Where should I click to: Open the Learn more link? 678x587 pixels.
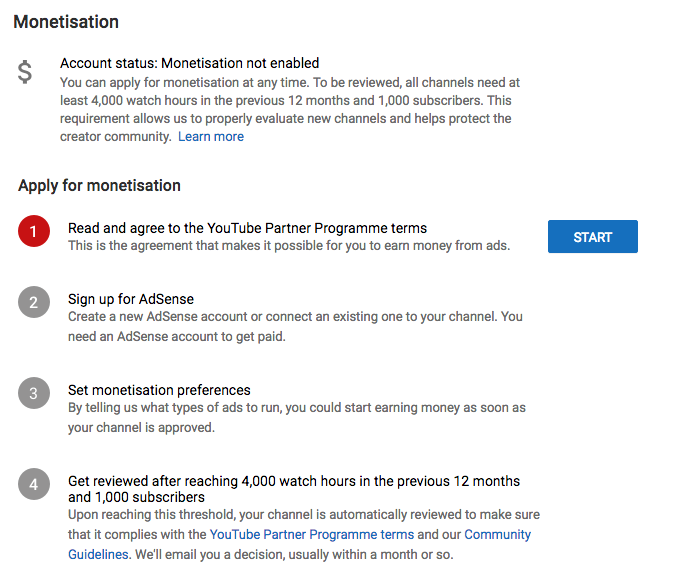click(x=211, y=137)
